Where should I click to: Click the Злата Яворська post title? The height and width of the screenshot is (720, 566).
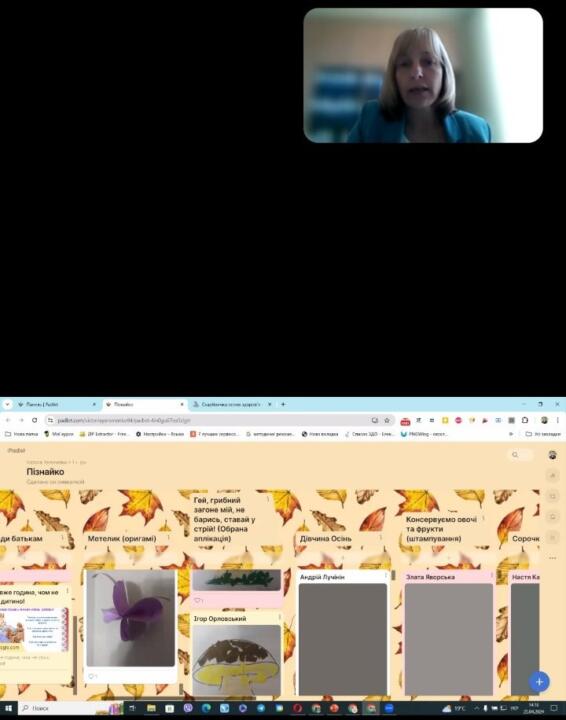(x=430, y=577)
